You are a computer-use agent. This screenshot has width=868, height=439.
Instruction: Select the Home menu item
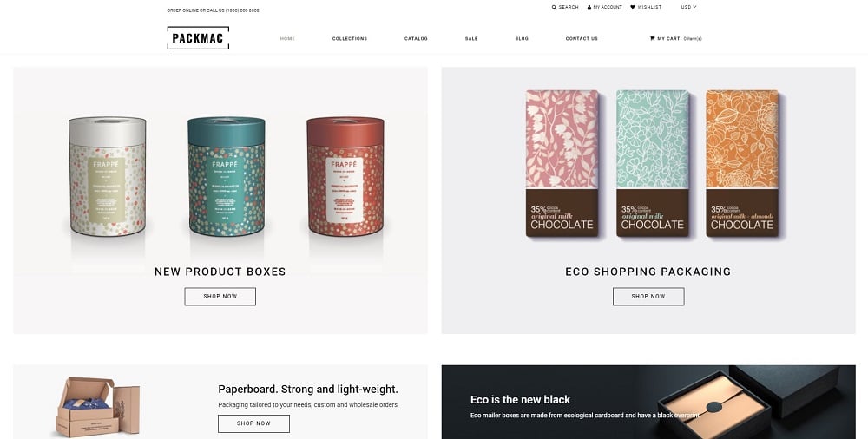(287, 39)
